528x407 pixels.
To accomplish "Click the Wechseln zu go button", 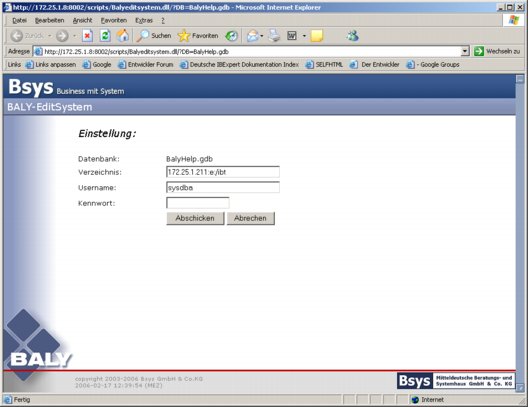I will click(497, 52).
